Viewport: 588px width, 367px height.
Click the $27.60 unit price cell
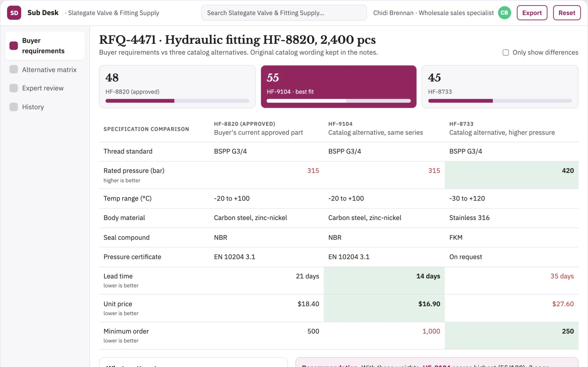click(x=512, y=308)
